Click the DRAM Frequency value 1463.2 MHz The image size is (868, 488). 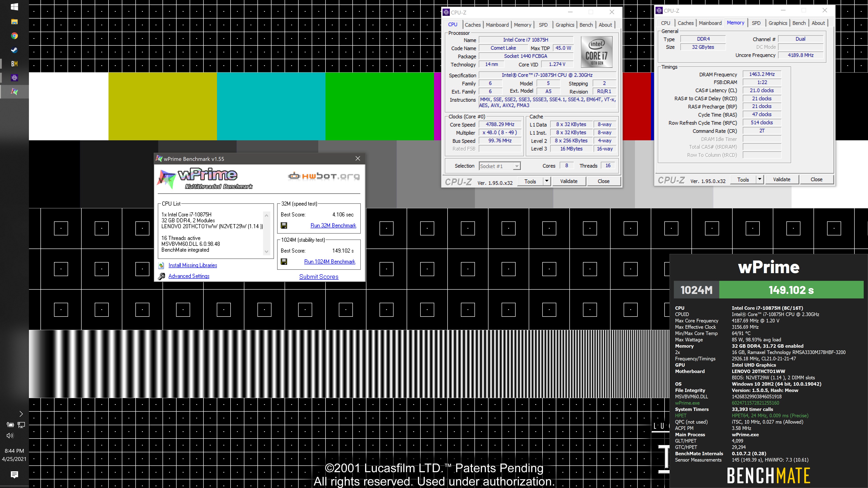pos(762,74)
